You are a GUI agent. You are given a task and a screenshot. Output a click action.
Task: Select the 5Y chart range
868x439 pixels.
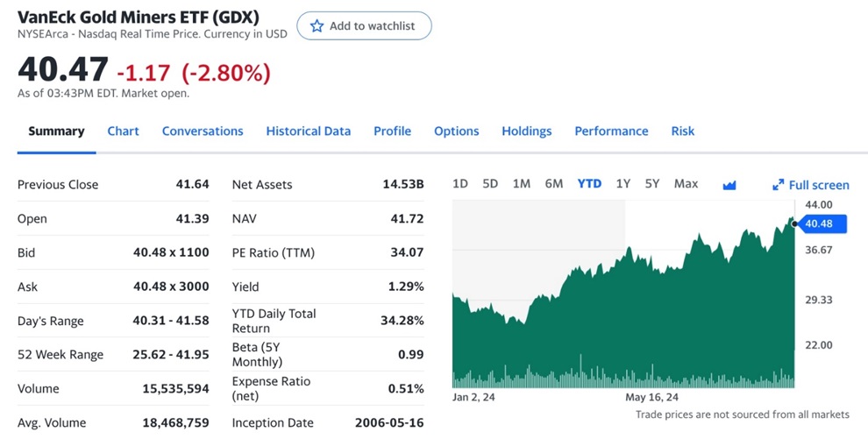[651, 184]
